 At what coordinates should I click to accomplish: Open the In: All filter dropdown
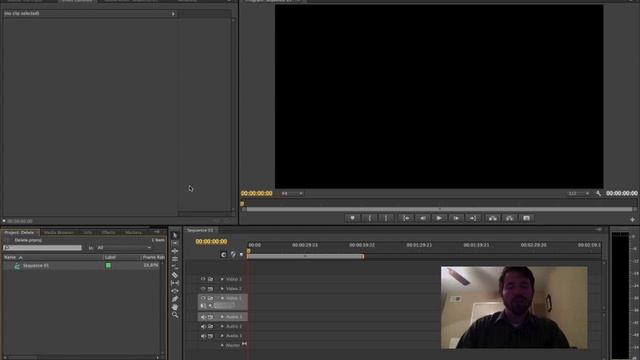[x=124, y=248]
